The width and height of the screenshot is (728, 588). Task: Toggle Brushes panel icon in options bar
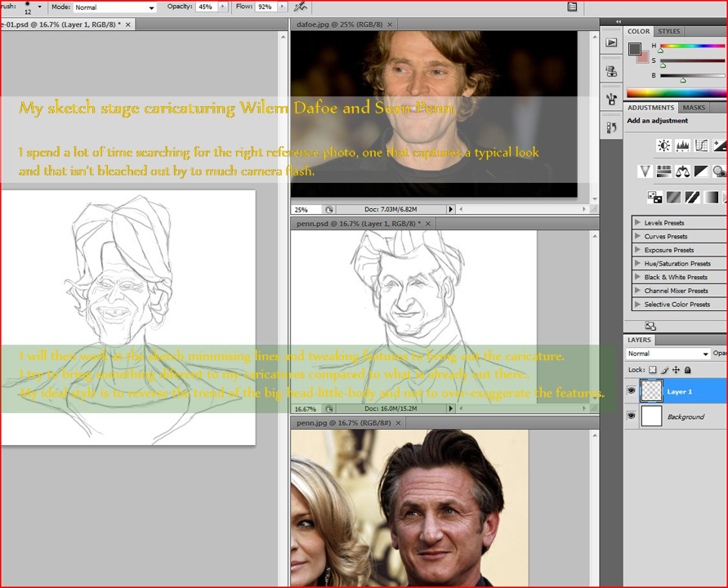pyautogui.click(x=573, y=7)
